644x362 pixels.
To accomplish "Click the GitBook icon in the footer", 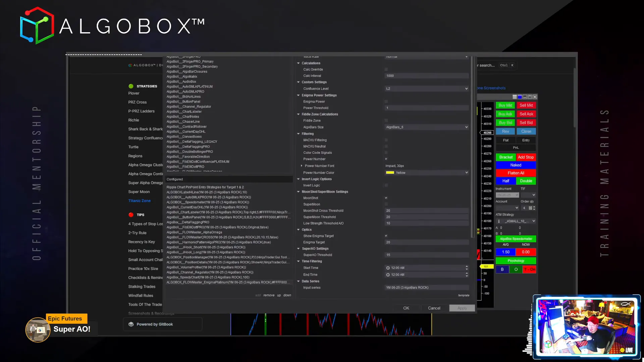I will 131,324.
